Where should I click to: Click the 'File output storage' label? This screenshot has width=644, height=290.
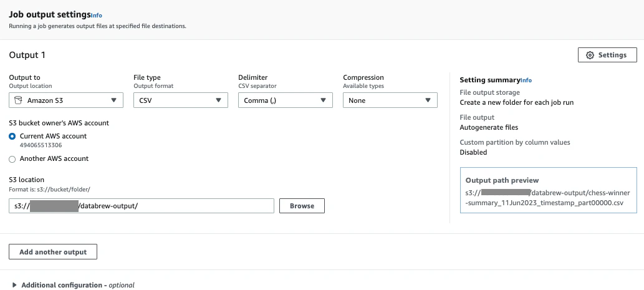click(489, 92)
